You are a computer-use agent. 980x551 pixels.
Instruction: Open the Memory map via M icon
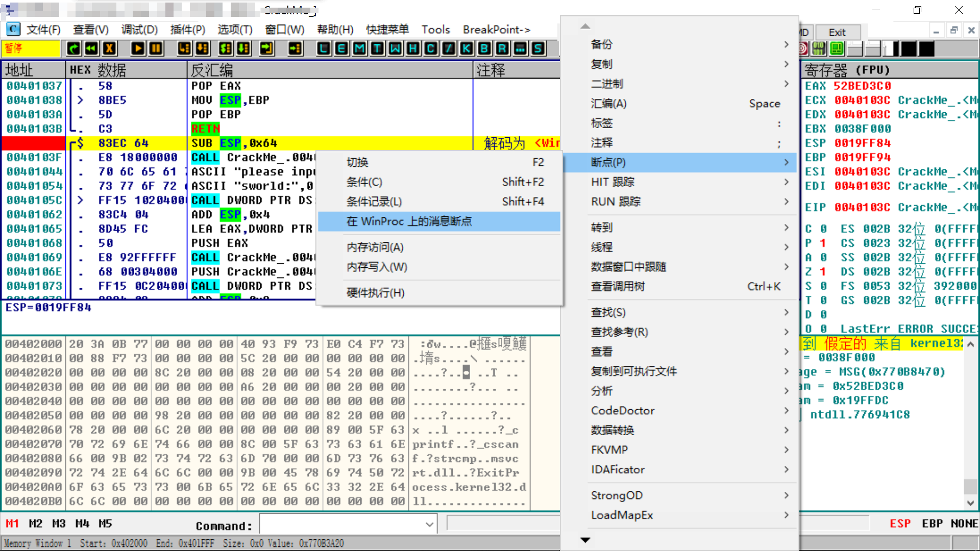pos(359,48)
